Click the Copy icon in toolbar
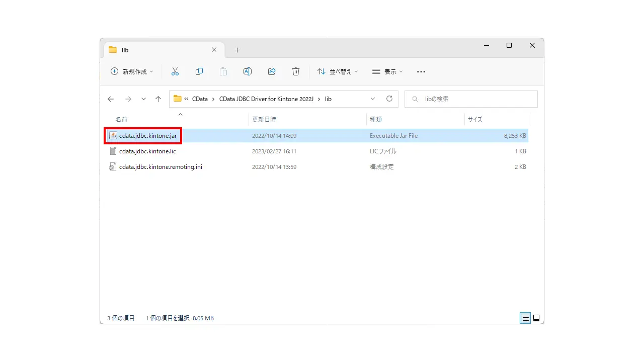This screenshot has width=644, height=362. 199,71
